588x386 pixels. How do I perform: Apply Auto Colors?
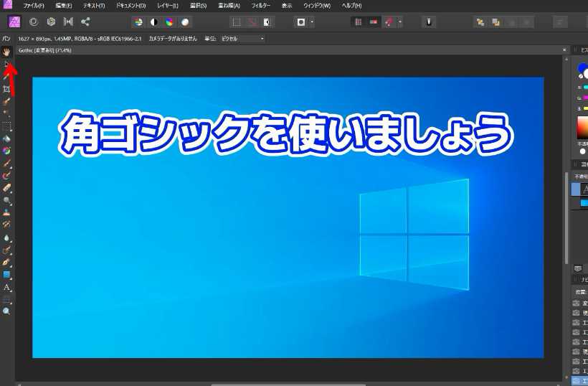[x=169, y=22]
